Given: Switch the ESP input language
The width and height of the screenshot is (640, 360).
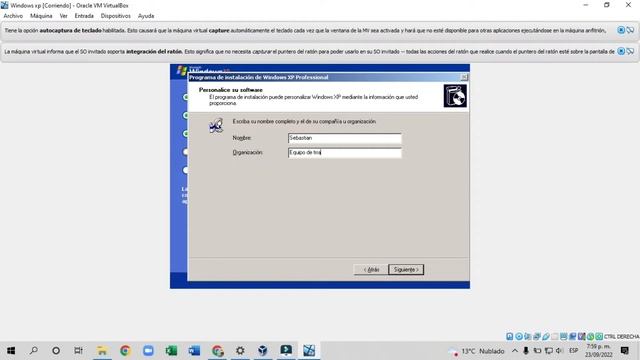Looking at the screenshot, I should (573, 351).
